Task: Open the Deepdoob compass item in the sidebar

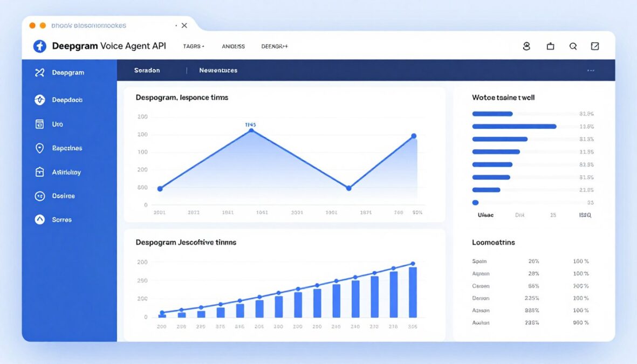Action: pyautogui.click(x=39, y=100)
